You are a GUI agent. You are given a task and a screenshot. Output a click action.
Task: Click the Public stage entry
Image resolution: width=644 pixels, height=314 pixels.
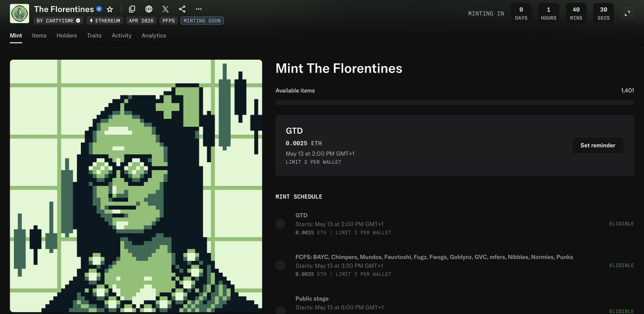(x=312, y=298)
